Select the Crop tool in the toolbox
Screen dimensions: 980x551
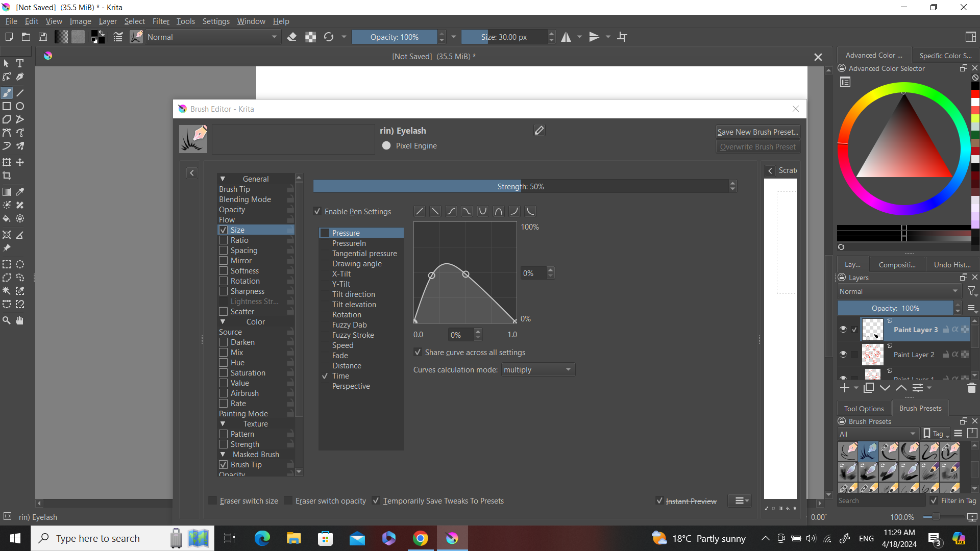[7, 176]
